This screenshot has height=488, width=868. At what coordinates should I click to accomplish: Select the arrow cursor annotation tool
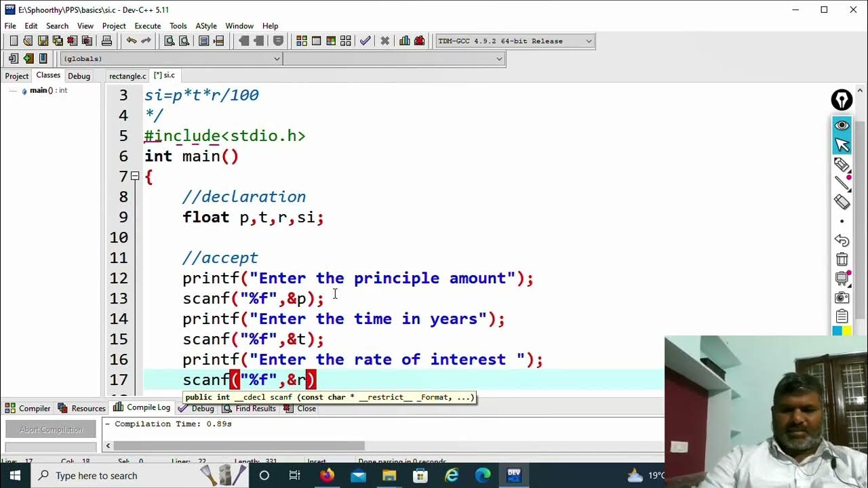(x=842, y=144)
